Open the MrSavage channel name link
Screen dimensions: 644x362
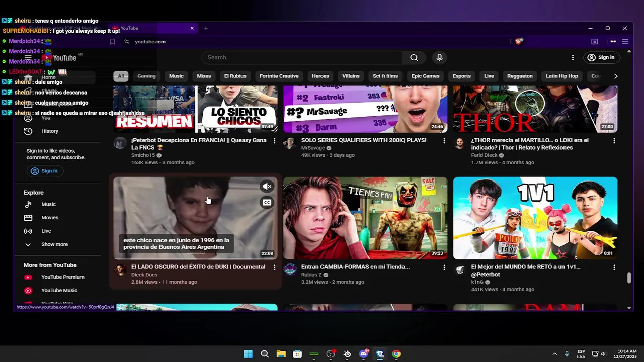pos(313,148)
